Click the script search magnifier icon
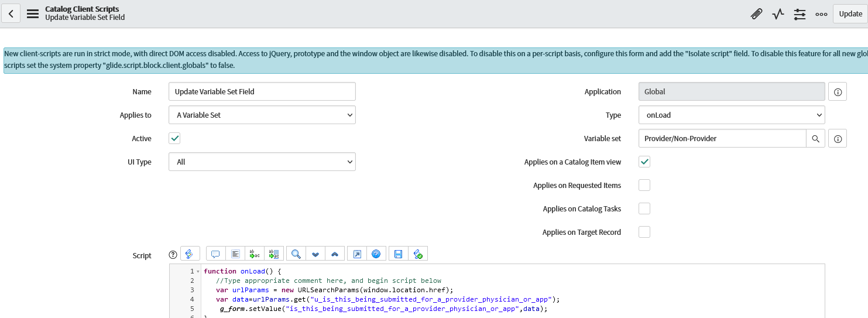The width and height of the screenshot is (868, 318). tap(296, 254)
